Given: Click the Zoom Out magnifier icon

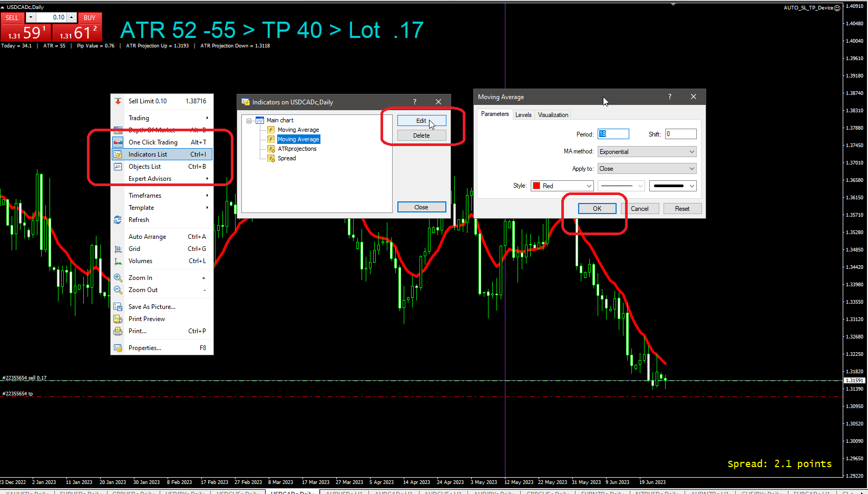Looking at the screenshot, I should (x=118, y=290).
